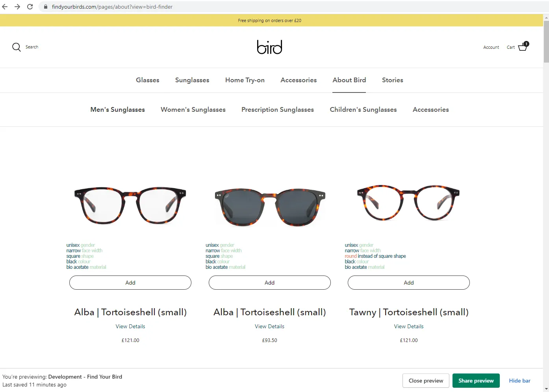Click the page vertical scrollbar thumb

[546, 41]
